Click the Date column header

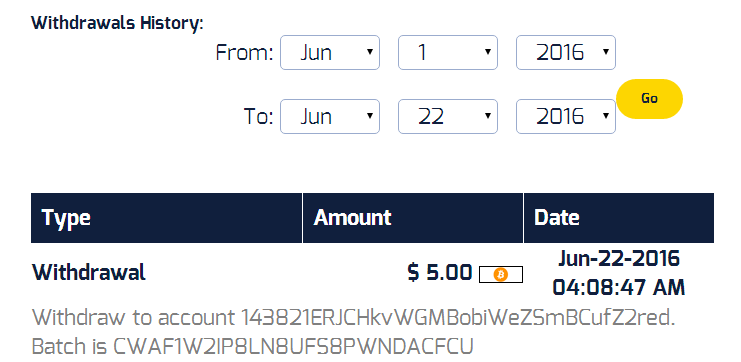[x=619, y=218]
